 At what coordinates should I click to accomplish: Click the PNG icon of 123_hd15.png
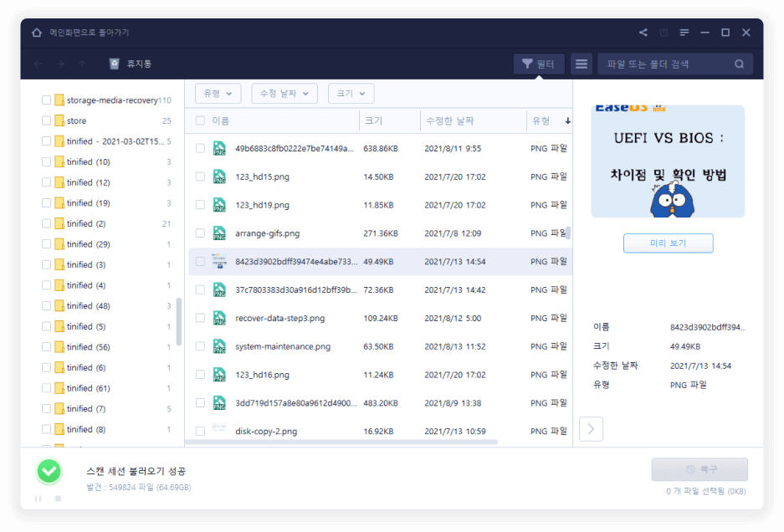pos(219,176)
